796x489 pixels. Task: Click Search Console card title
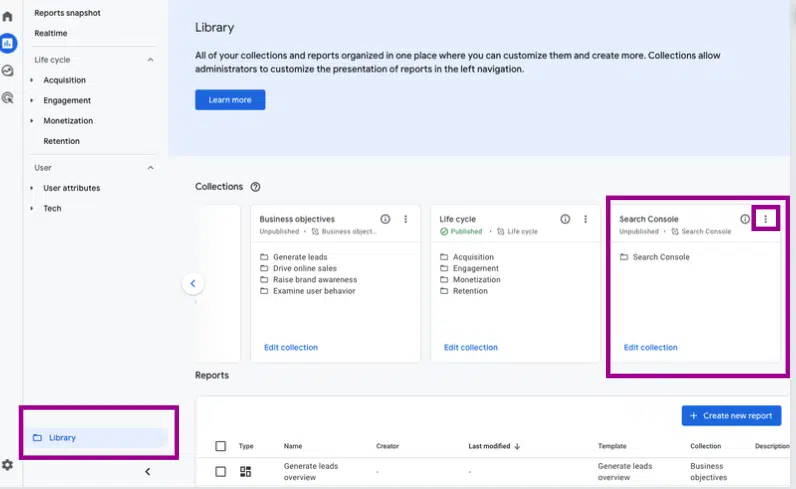pyautogui.click(x=648, y=219)
